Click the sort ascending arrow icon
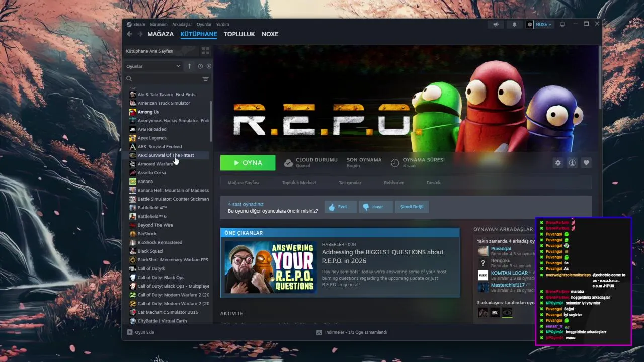 click(x=190, y=66)
